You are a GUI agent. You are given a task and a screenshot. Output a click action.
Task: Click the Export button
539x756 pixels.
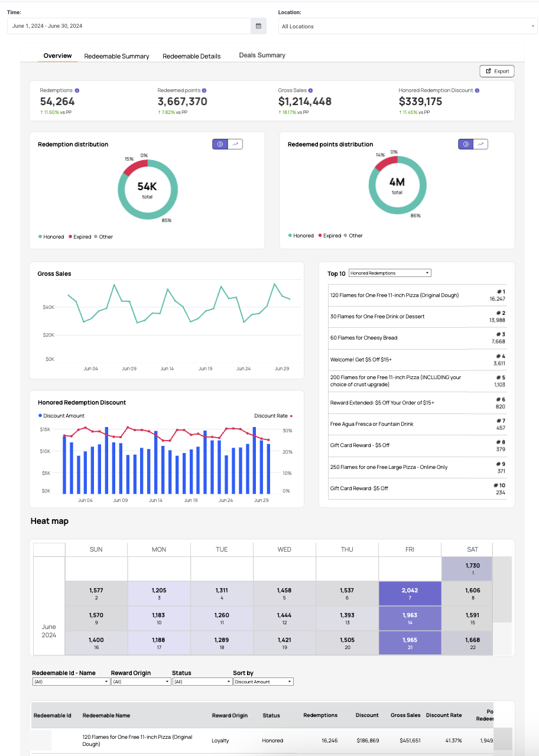tap(497, 71)
